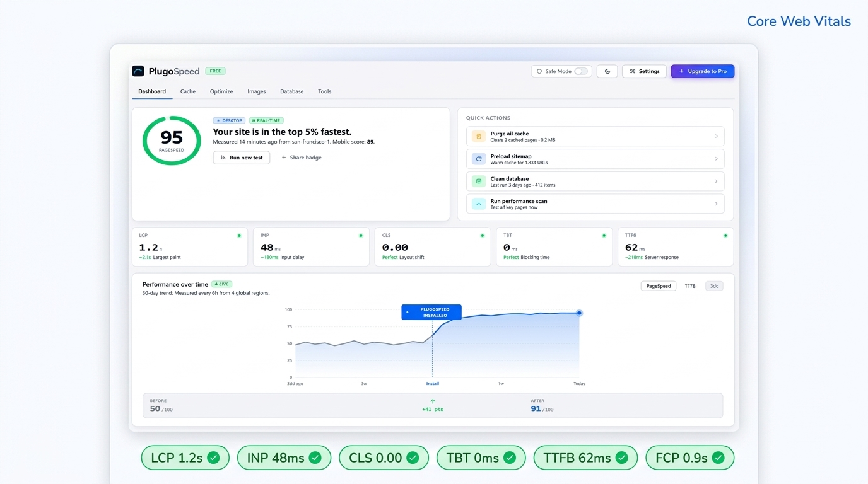Screen dimensions: 868x484
Task: Expand the Run performance scan chevron
Action: coord(716,204)
